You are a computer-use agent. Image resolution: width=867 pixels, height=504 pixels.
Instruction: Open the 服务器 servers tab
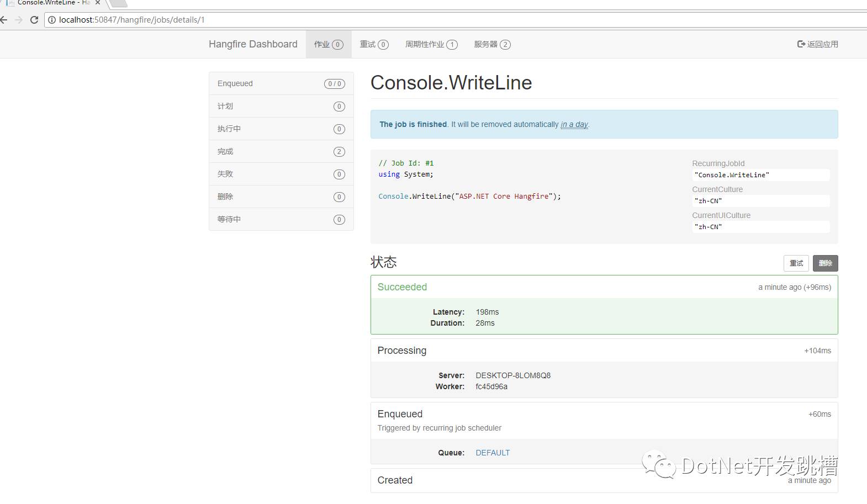(x=492, y=44)
